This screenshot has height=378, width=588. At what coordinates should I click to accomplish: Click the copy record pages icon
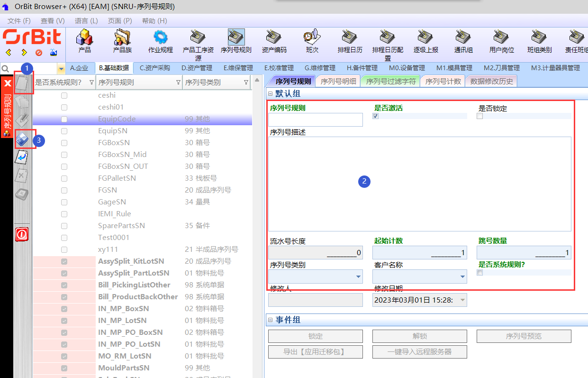click(x=22, y=101)
